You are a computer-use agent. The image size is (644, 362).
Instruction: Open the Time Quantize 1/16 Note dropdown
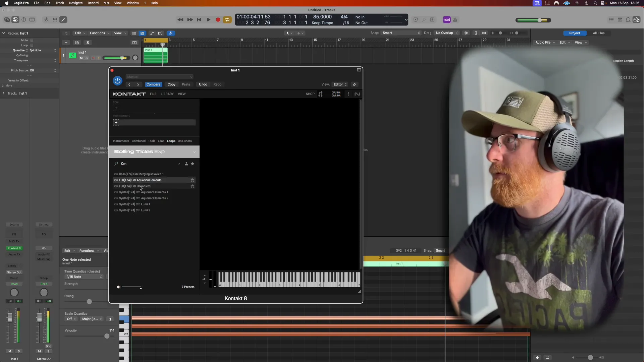[x=84, y=277]
